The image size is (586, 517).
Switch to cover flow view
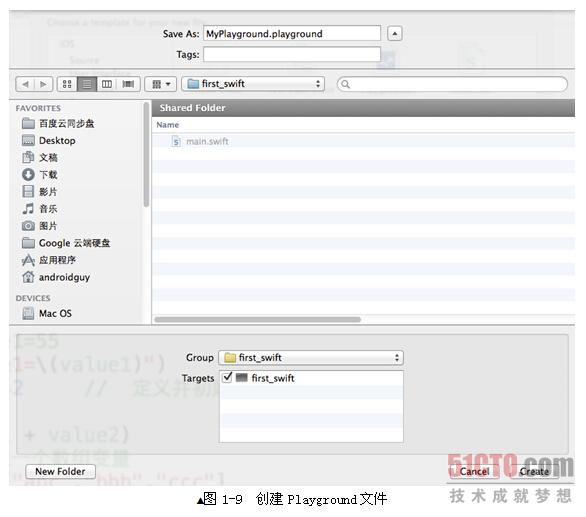tap(128, 84)
